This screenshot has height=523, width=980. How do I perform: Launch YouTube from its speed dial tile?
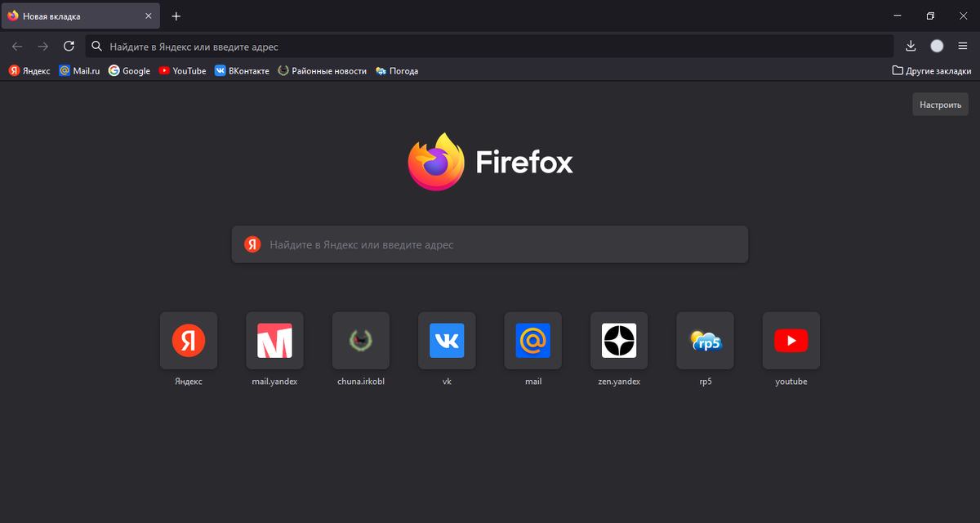(x=791, y=341)
